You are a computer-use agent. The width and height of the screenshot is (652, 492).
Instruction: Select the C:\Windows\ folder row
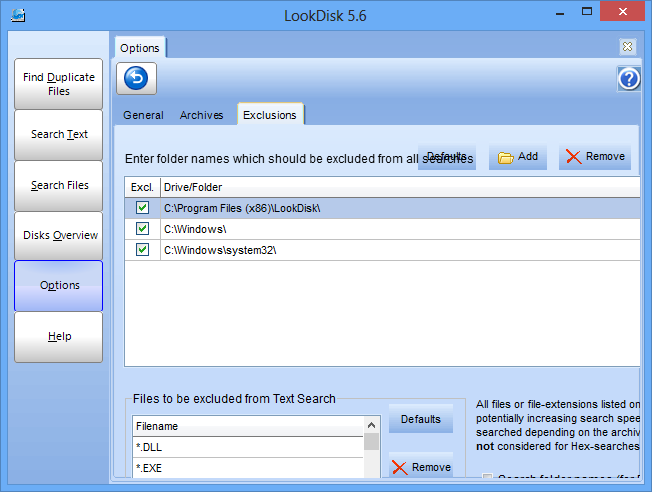[x=382, y=229]
